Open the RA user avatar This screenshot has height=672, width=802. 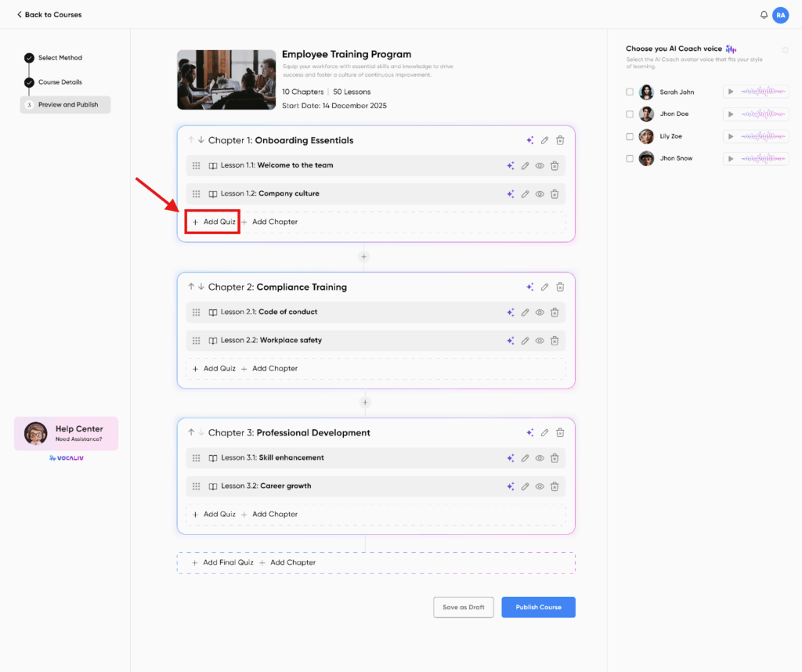pos(780,15)
